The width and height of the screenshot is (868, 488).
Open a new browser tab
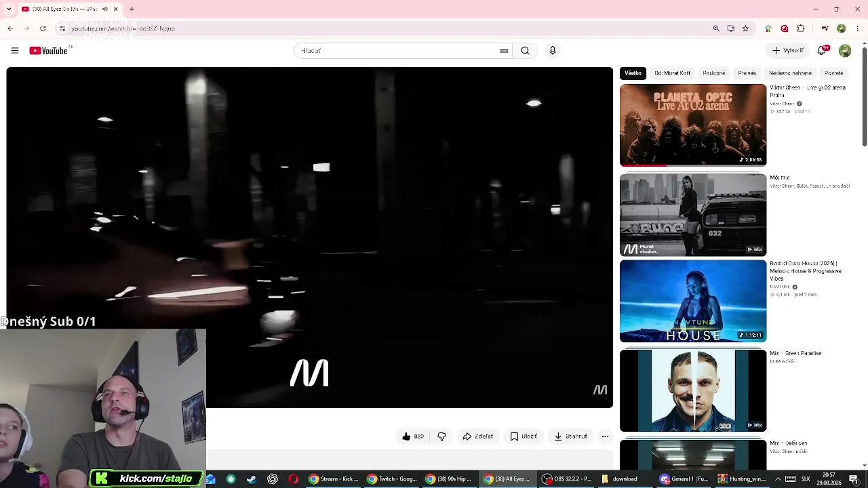(x=132, y=9)
